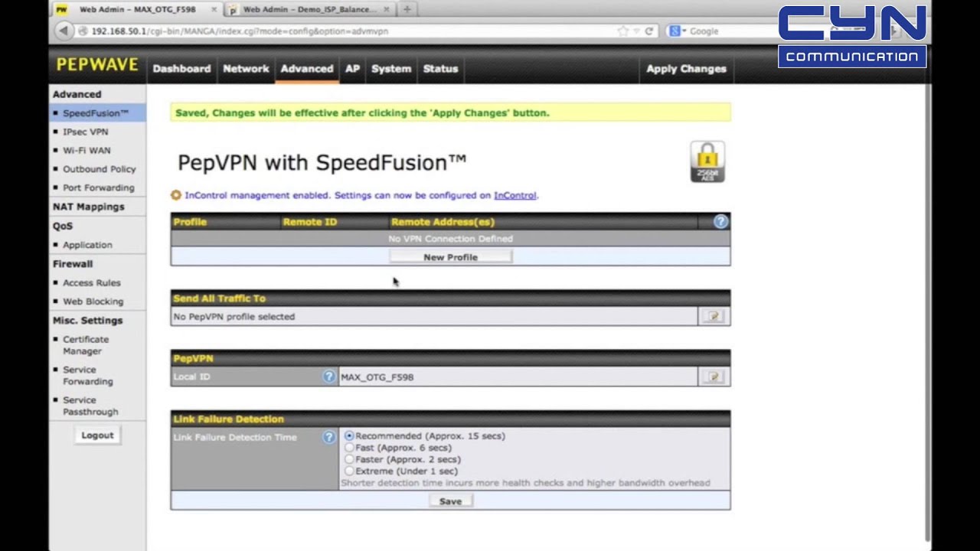Edit the Send All Traffic To setting
980x551 pixels.
tap(714, 316)
